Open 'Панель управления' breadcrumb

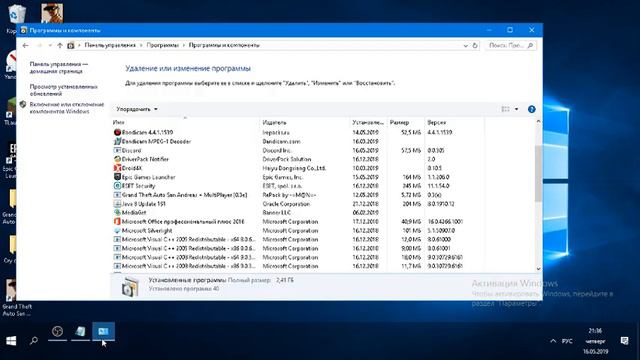coord(110,45)
